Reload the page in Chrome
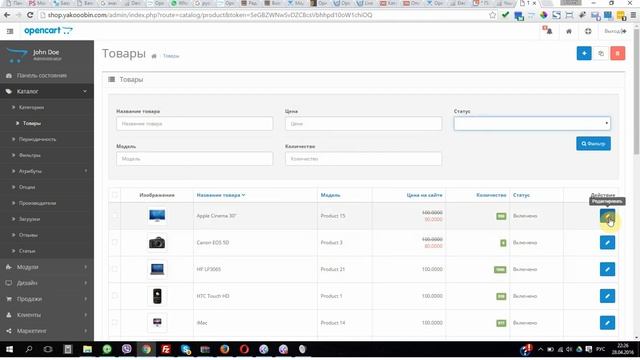Screen dimensions: 640x360 pyautogui.click(x=30, y=15)
